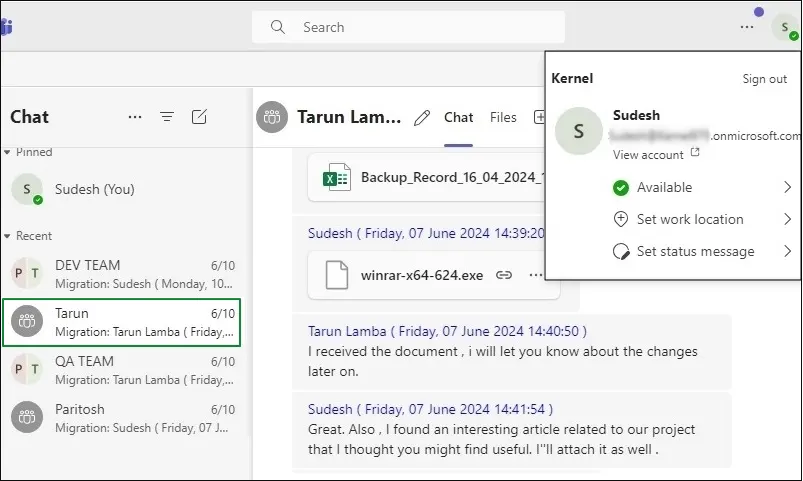Open the Paritosh chat
This screenshot has width=803, height=481.
coord(121,418)
